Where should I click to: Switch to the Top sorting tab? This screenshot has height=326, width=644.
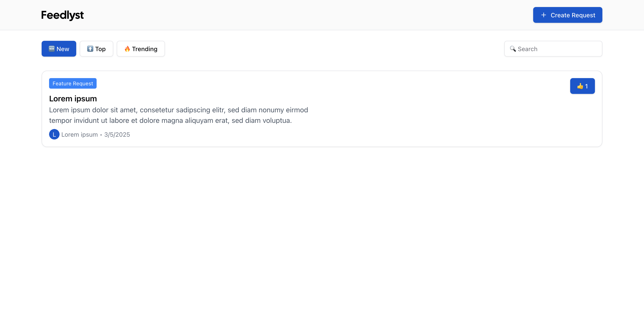(96, 49)
